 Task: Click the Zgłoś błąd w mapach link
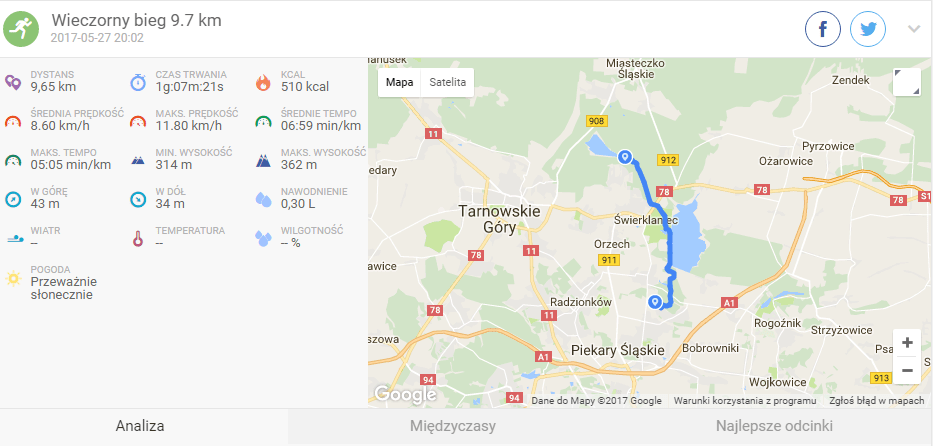coord(876,401)
